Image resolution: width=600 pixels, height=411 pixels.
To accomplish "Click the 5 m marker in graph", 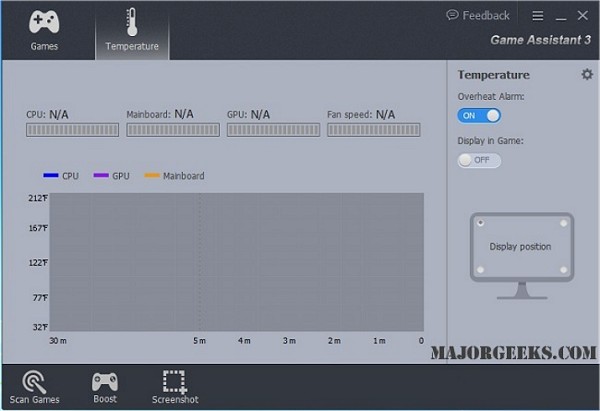I will point(199,341).
